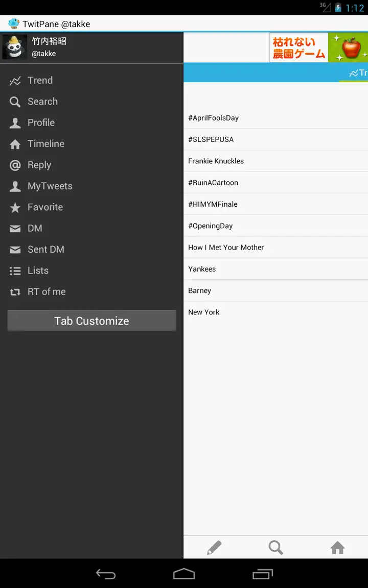
Task: Open MyTweets in side menu
Action: coord(91,186)
